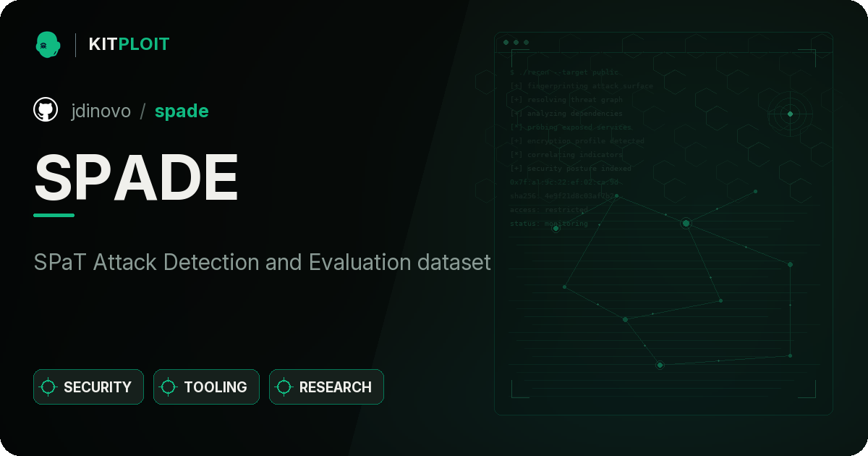
Task: Click the large SPADE title
Action: [136, 177]
